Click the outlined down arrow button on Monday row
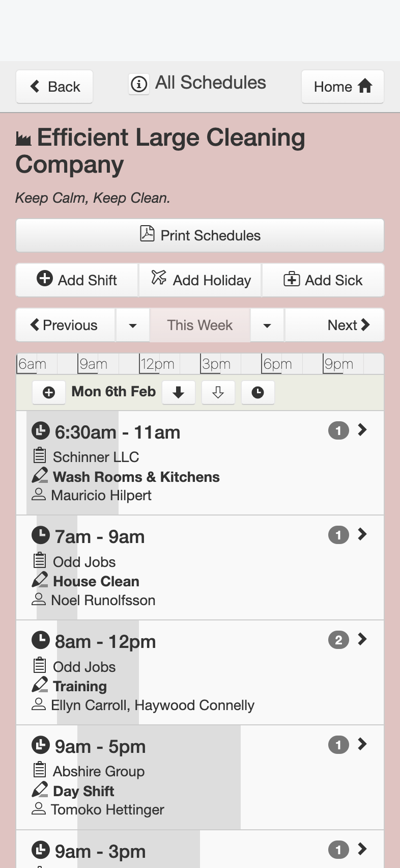This screenshot has width=400, height=868. pos(218,392)
